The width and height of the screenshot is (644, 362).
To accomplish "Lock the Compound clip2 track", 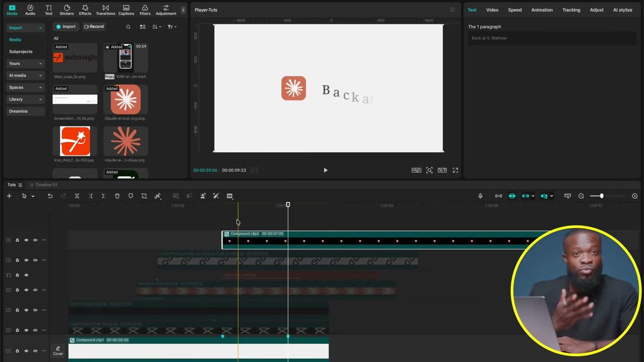I will tap(17, 240).
